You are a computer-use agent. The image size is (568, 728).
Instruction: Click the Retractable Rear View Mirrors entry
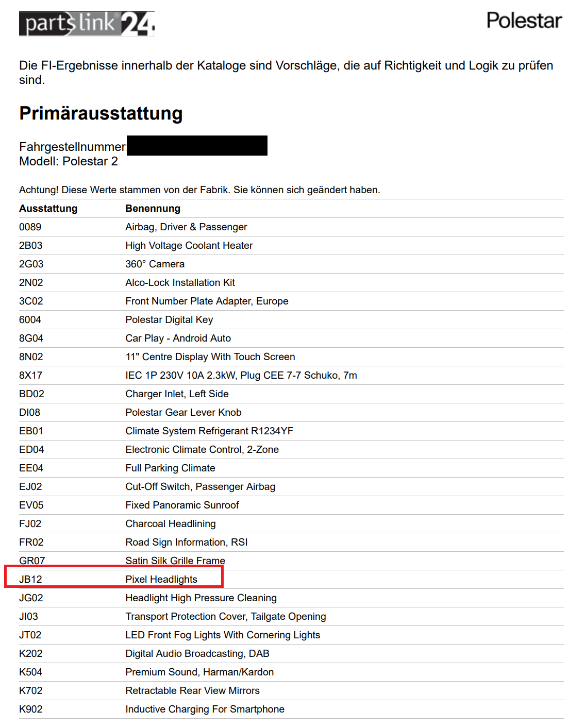(x=192, y=690)
